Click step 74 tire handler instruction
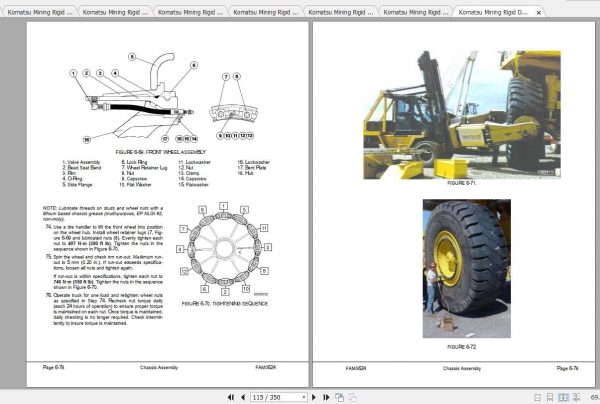600x404 pixels. click(x=104, y=238)
